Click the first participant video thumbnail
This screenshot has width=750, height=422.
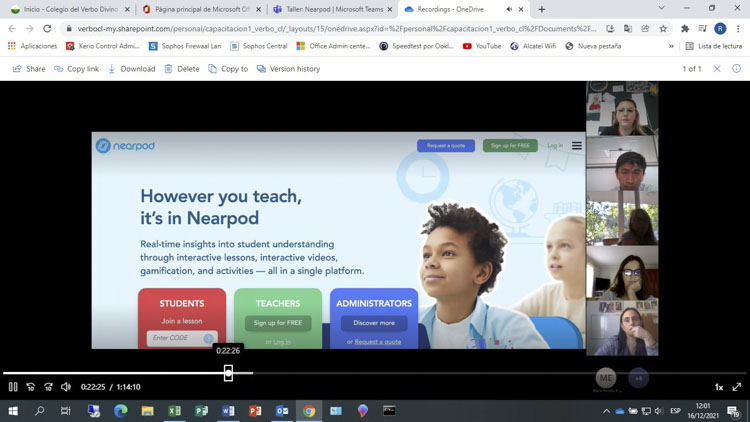pos(622,109)
